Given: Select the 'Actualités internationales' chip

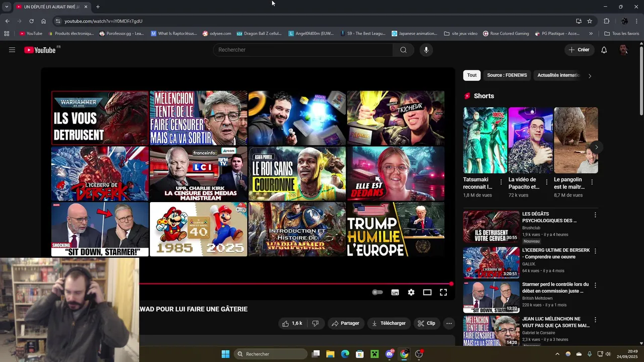Looking at the screenshot, I should pos(558,75).
